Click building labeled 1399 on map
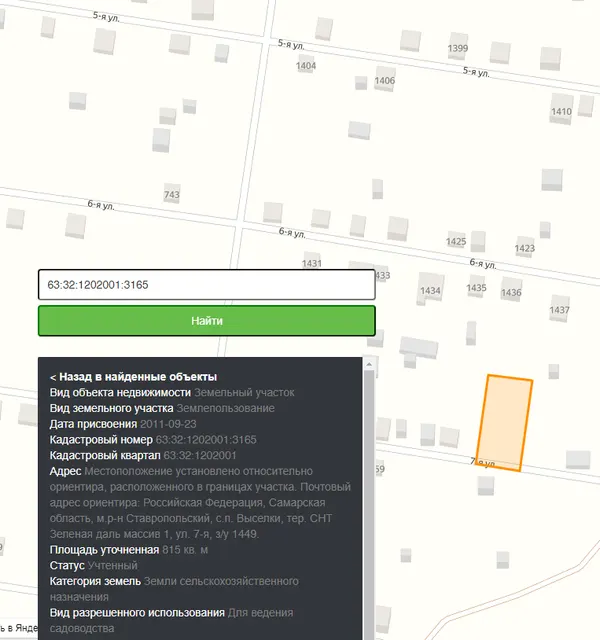This screenshot has width=600, height=640. tap(458, 48)
